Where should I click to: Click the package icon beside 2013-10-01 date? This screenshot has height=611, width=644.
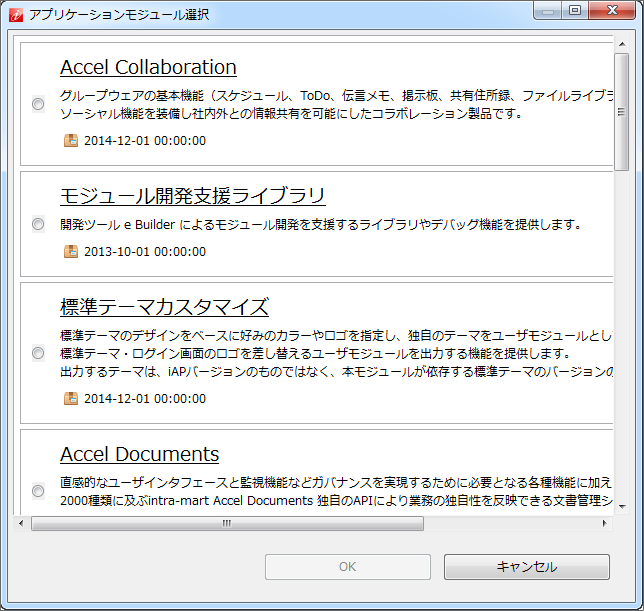click(71, 251)
